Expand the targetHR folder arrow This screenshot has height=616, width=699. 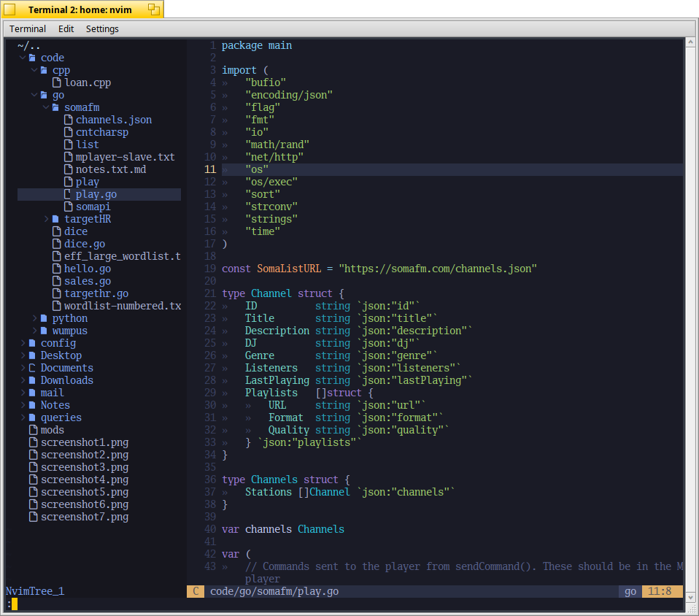tap(46, 219)
